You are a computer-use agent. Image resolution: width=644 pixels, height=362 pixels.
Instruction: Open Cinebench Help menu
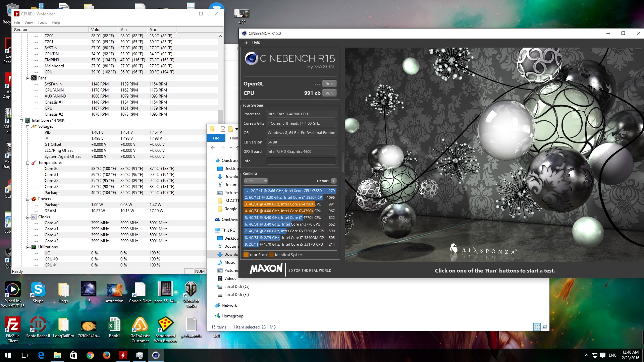256,42
